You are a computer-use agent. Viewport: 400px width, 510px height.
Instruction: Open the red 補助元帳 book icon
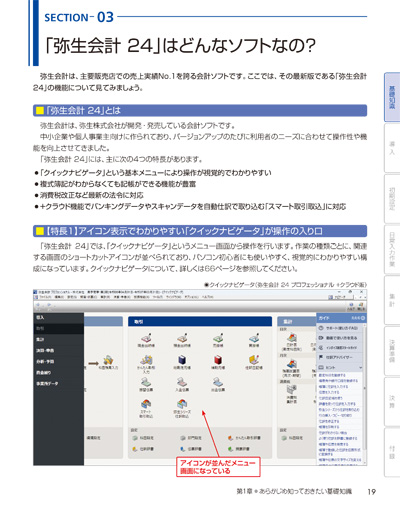[218, 362]
